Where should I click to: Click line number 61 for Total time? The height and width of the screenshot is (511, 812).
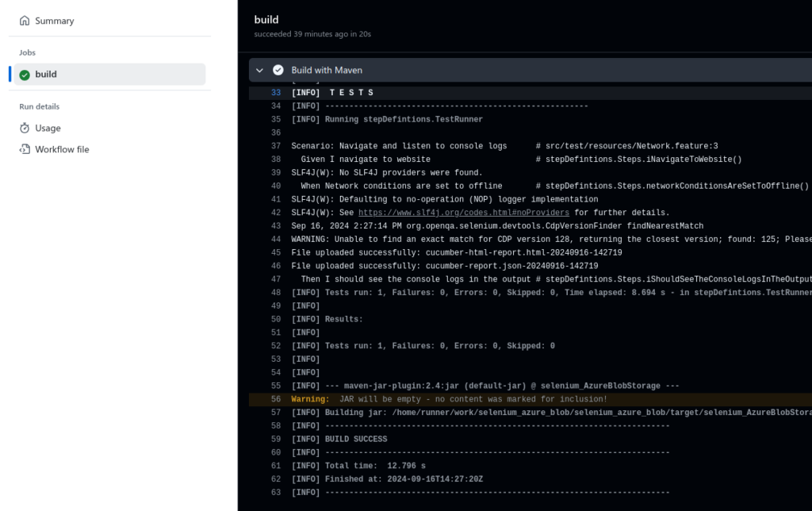point(276,466)
